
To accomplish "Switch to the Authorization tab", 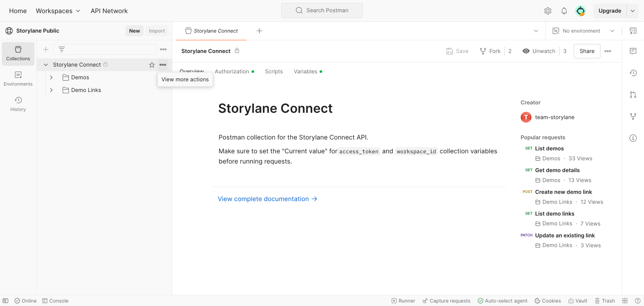I will (232, 72).
